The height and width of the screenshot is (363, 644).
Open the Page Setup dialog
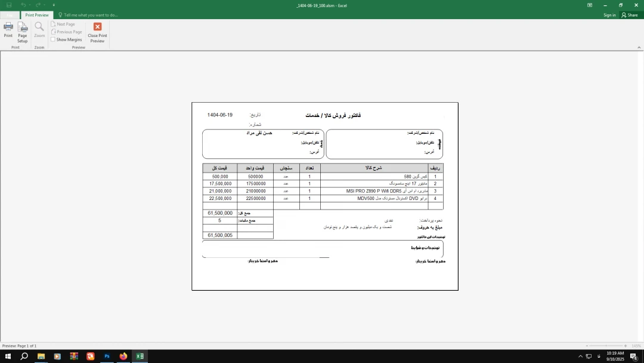point(23,32)
